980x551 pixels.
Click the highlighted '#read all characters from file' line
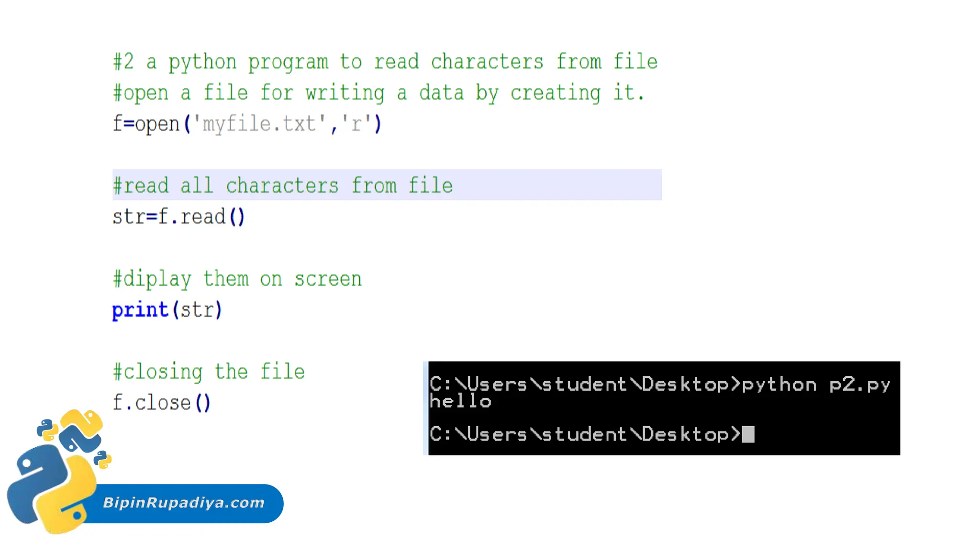click(282, 186)
